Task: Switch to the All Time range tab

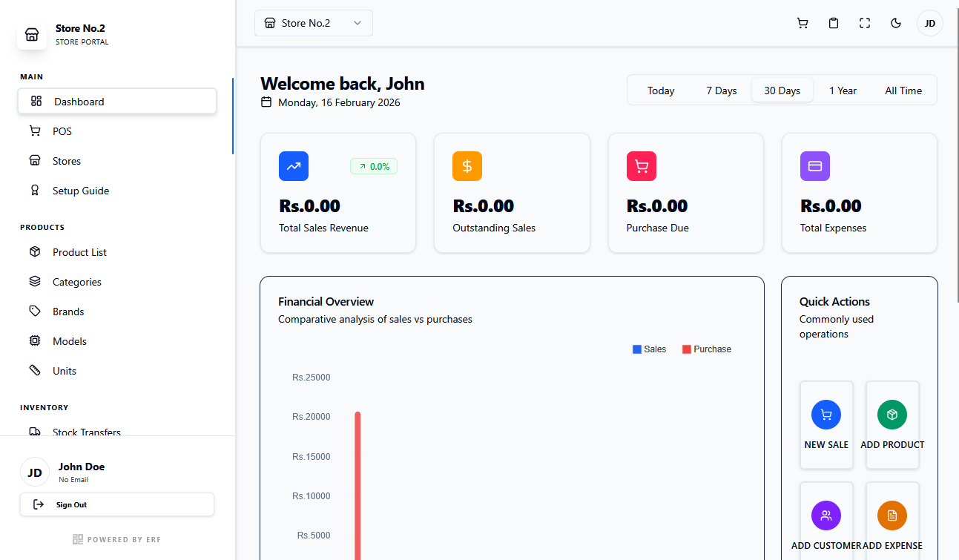Action: click(x=903, y=90)
